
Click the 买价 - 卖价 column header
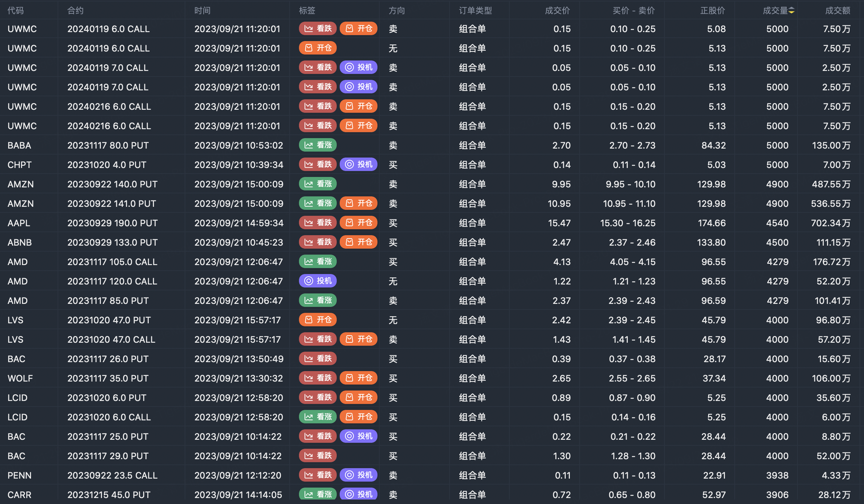pyautogui.click(x=634, y=11)
